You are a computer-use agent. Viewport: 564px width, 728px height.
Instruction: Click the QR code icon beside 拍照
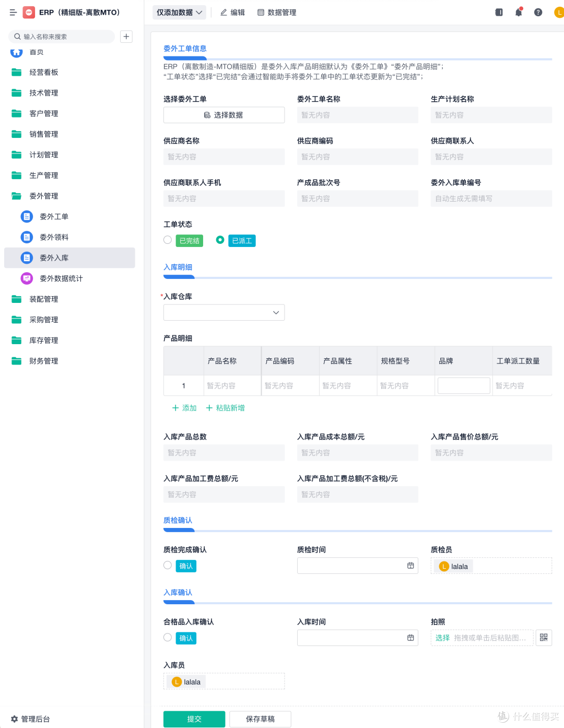(544, 638)
